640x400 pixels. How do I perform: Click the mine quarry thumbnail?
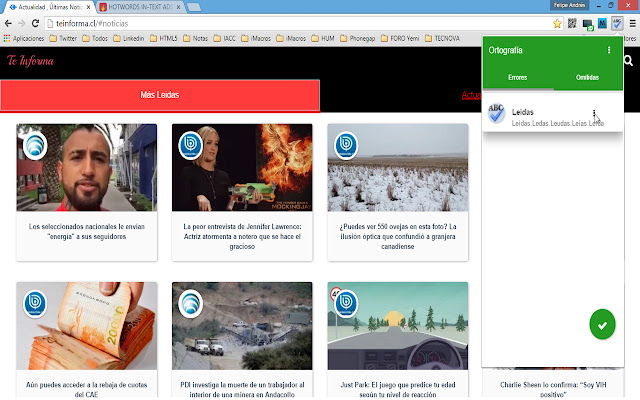click(242, 326)
